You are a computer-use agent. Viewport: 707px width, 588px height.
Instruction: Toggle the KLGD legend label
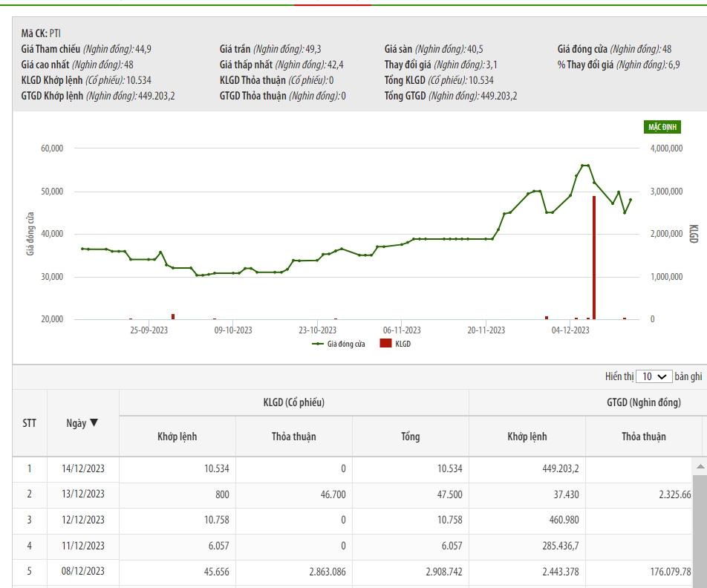[403, 344]
